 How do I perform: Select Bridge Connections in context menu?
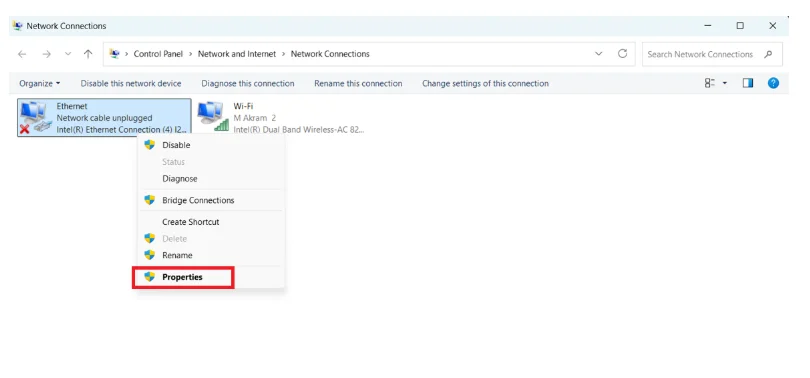(198, 200)
